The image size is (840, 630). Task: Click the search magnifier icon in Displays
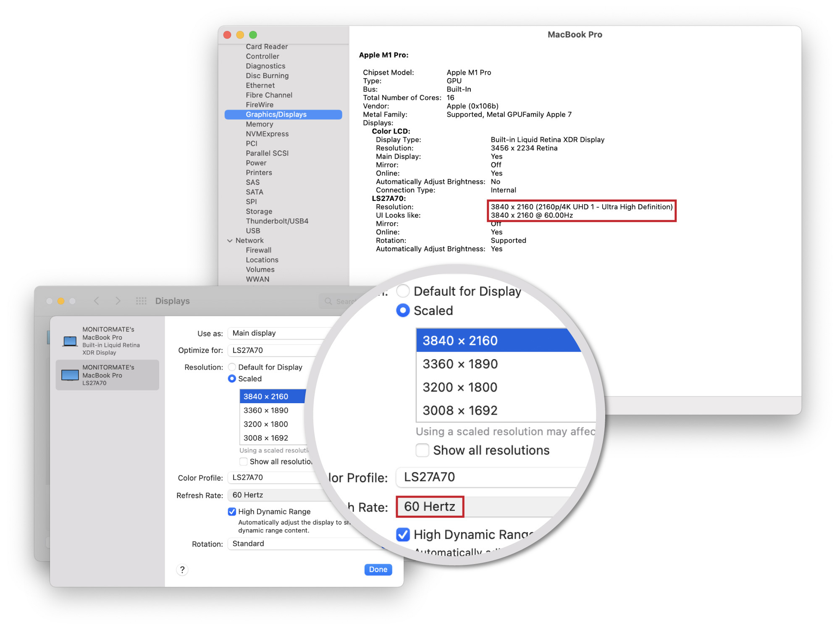328,301
